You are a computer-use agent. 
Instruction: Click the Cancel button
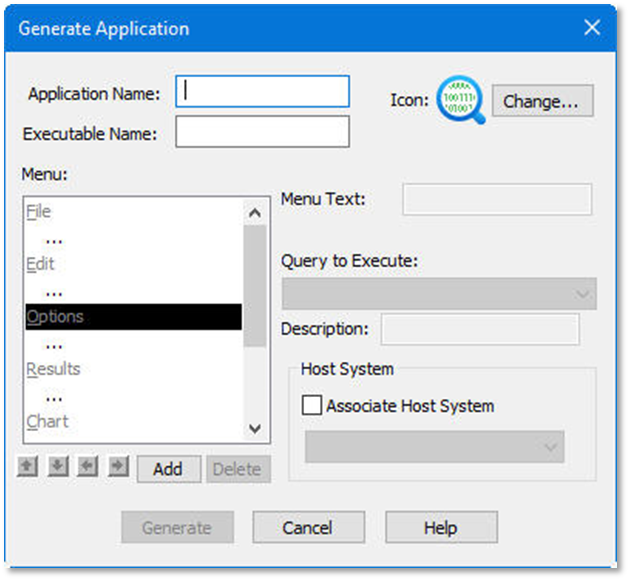click(307, 527)
